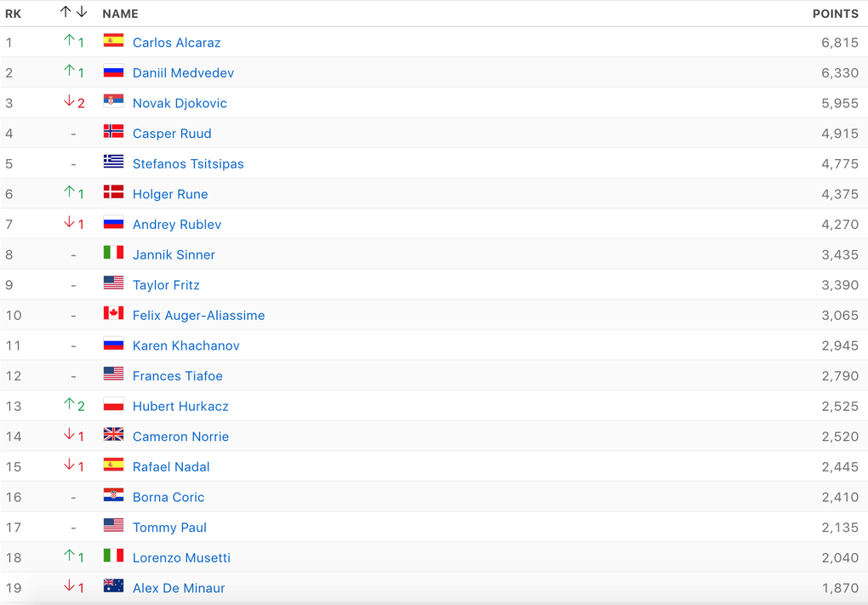Select the Taylor Fritz name link
The height and width of the screenshot is (605, 868).
click(166, 285)
